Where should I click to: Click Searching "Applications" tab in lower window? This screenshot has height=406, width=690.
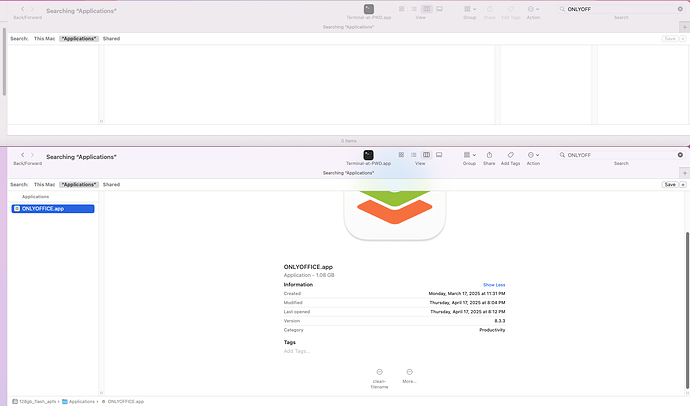click(x=348, y=173)
